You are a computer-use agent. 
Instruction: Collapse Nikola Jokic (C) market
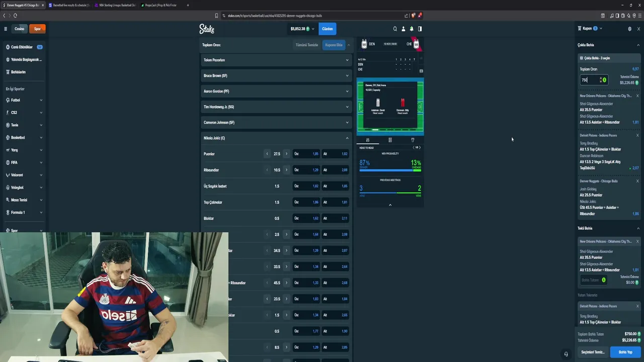click(x=276, y=138)
